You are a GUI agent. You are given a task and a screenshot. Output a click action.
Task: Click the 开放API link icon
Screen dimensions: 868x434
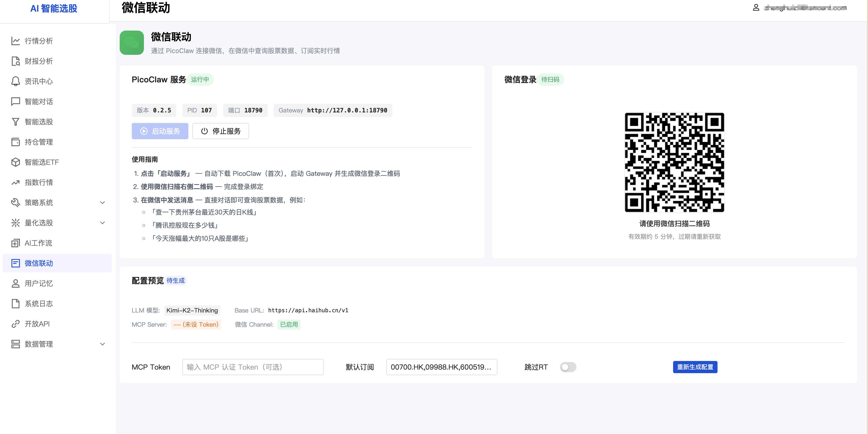[15, 324]
